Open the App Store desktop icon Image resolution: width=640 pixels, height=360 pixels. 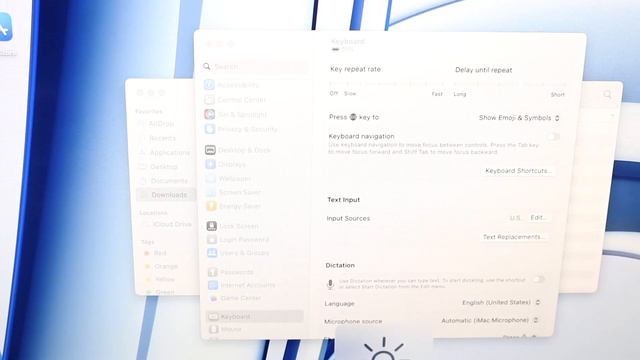point(5,27)
